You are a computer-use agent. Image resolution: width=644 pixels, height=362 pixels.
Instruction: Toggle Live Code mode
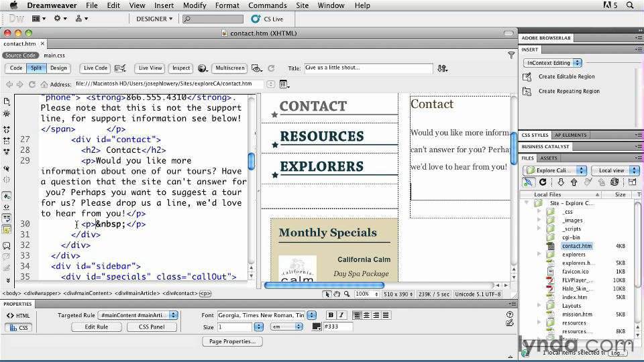[95, 68]
